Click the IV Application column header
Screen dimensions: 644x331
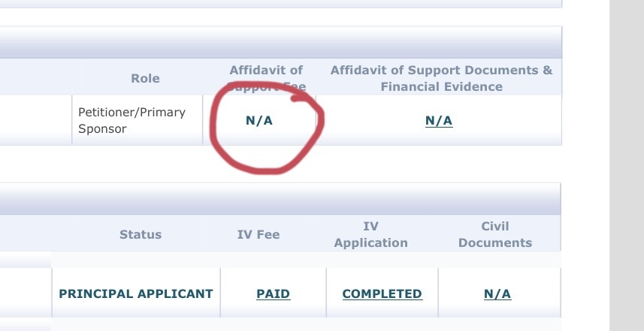click(x=371, y=234)
